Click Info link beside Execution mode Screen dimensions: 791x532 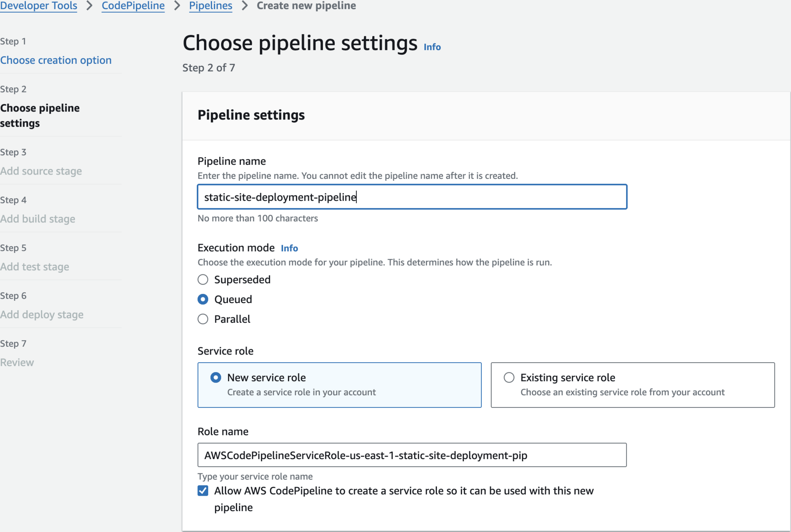click(x=289, y=248)
